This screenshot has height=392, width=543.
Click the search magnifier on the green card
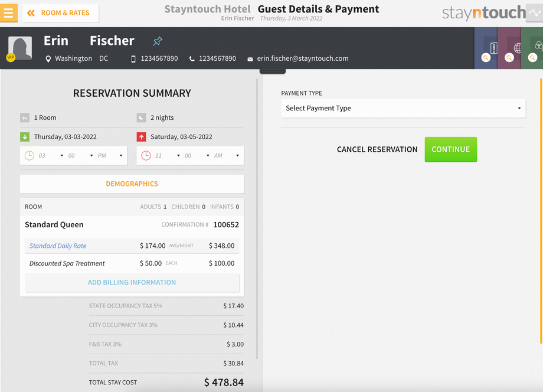pos(532,58)
